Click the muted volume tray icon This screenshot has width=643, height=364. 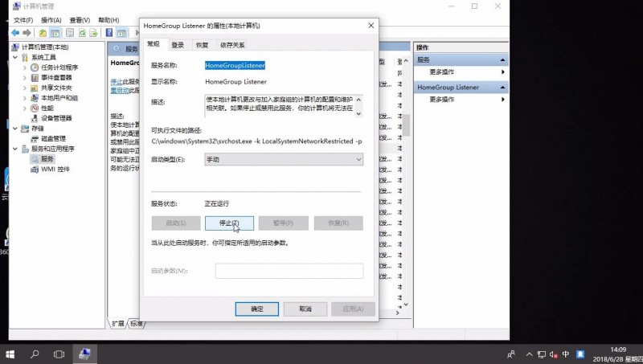(554, 354)
